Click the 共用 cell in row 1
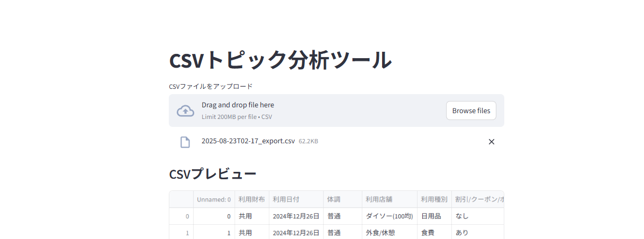644x239 pixels. click(252, 233)
